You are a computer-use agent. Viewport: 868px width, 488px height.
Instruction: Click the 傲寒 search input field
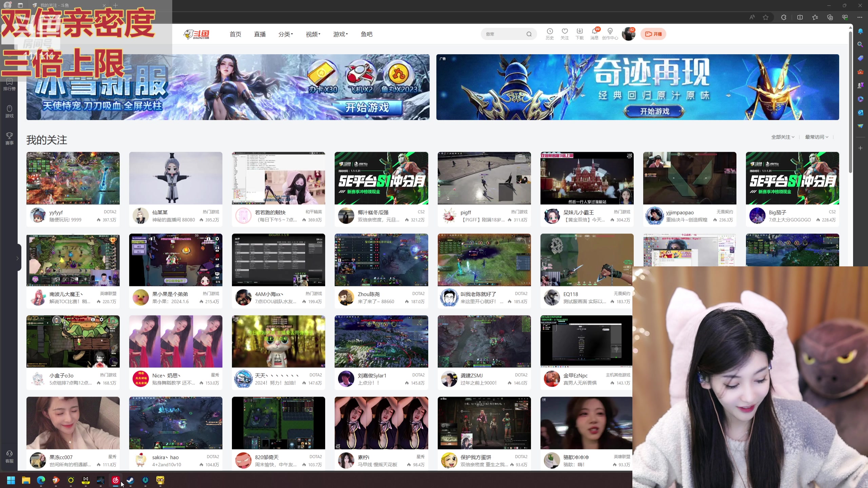(505, 34)
